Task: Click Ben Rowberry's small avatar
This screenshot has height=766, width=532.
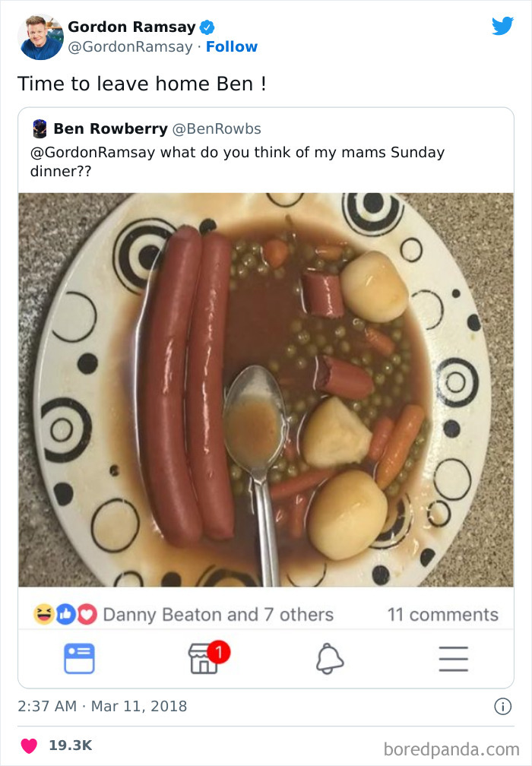Action: (40, 128)
